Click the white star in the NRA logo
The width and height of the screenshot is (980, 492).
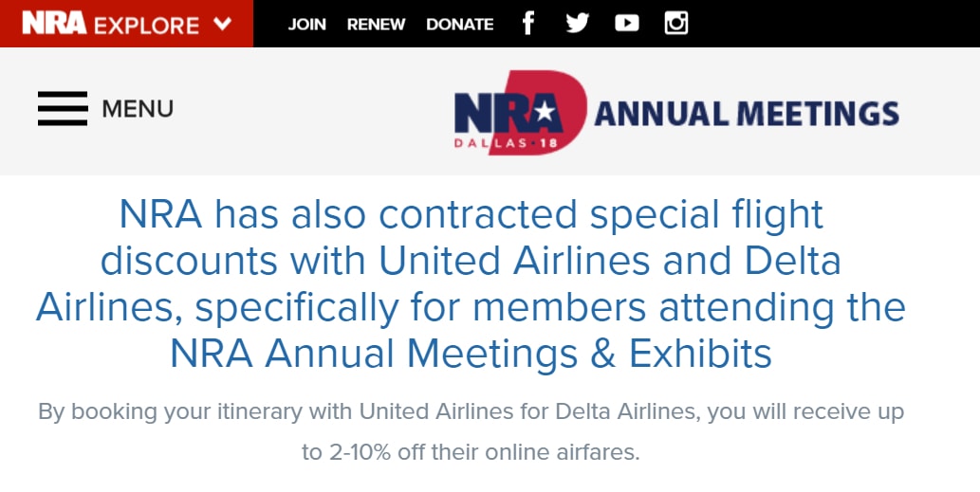pos(544,114)
